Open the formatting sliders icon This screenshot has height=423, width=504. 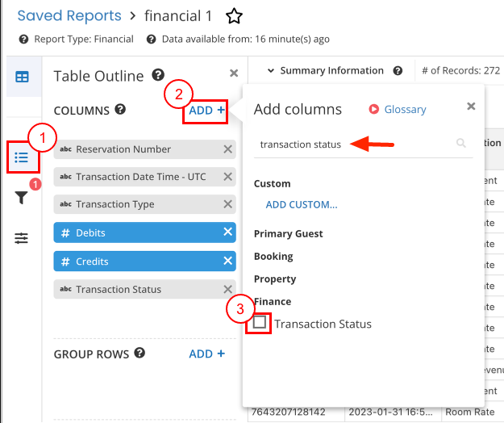22,238
